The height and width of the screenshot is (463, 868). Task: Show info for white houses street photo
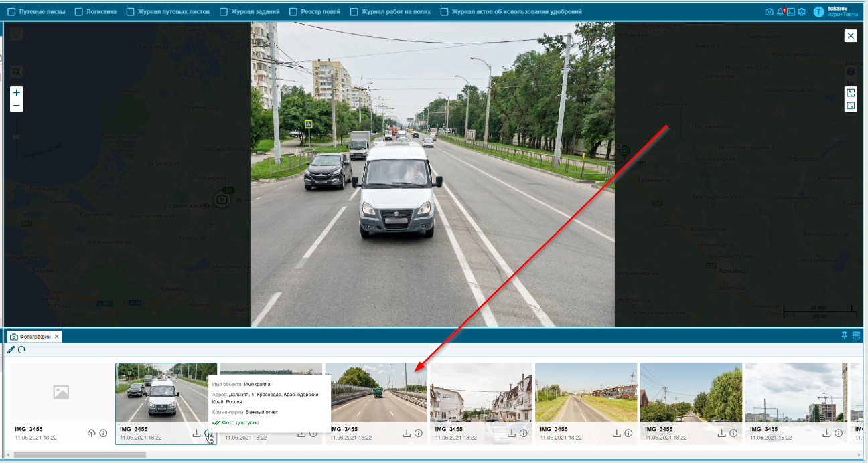point(523,433)
